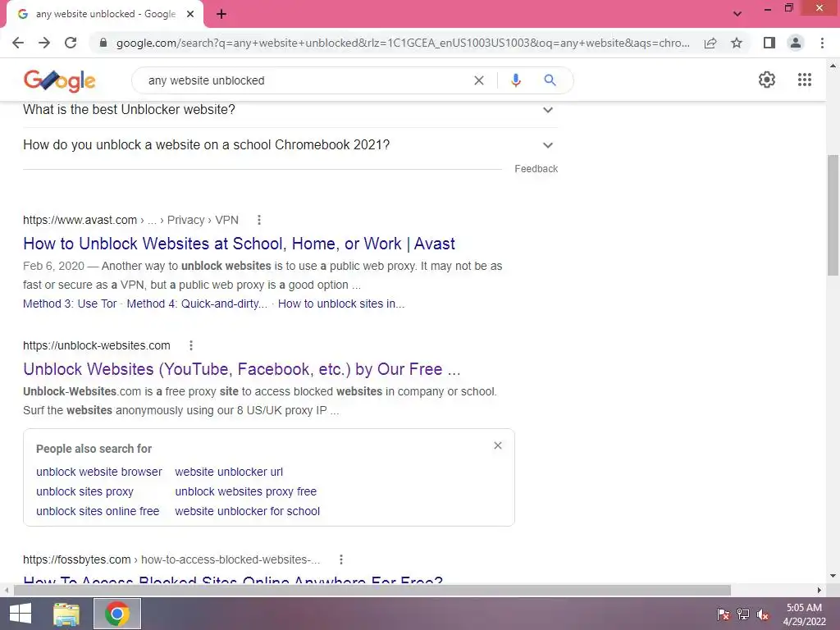Start voice search with microphone
Image resolution: width=840 pixels, height=630 pixels.
(515, 80)
